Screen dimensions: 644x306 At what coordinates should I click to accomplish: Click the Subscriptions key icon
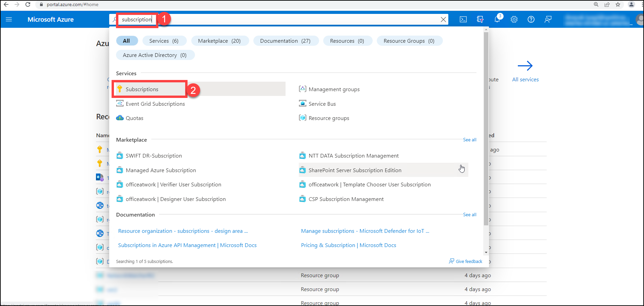pos(120,89)
